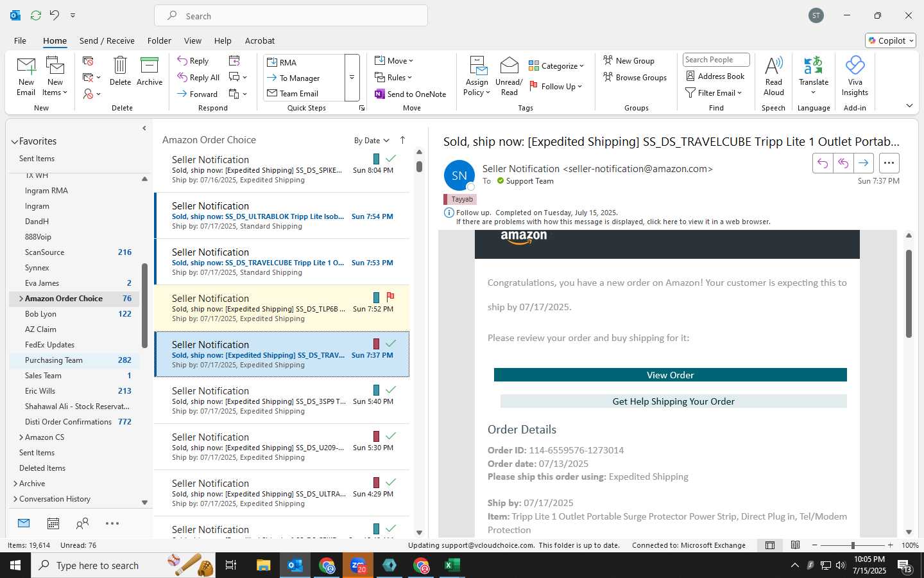Open the By Date sort dropdown
Image resolution: width=924 pixels, height=578 pixels.
[x=372, y=141]
